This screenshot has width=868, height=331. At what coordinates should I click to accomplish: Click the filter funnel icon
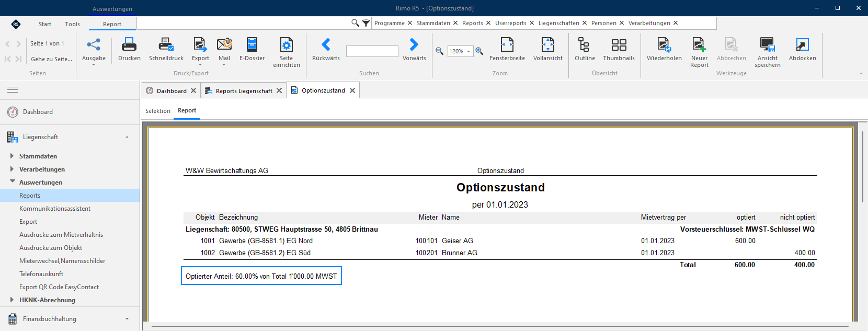[366, 23]
